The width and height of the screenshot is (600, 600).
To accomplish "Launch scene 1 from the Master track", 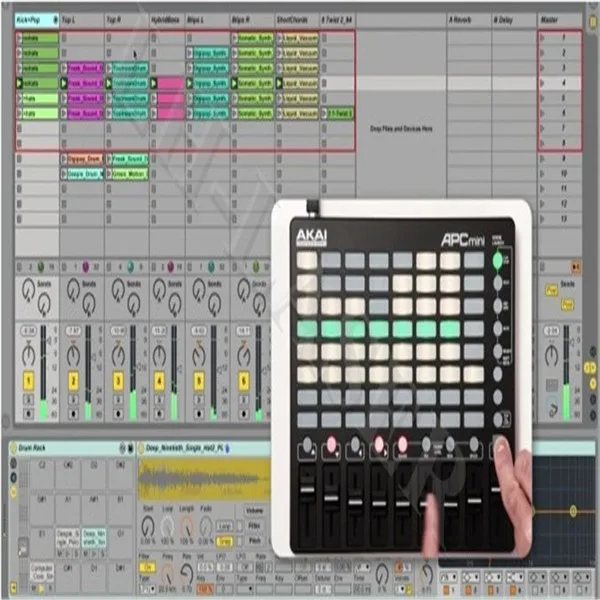I will coord(542,38).
